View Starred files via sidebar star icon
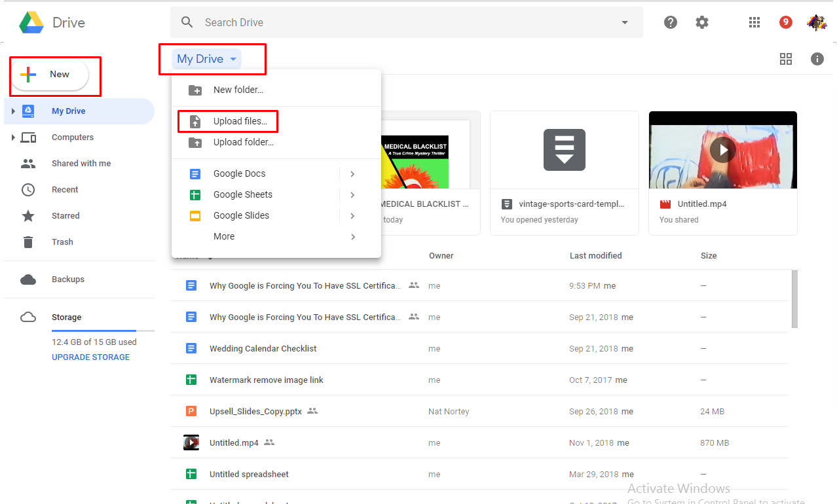837x504 pixels. pyautogui.click(x=28, y=215)
